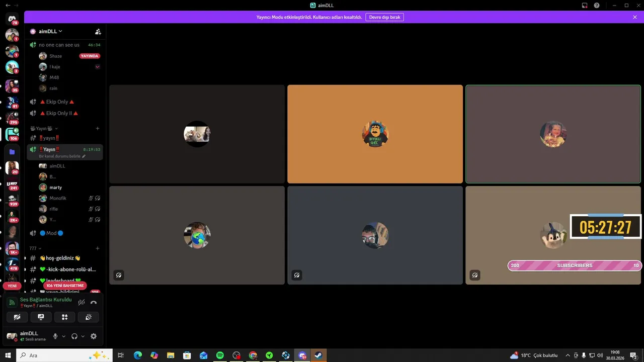
Task: Open the server with 2K+ badge
Action: (x=12, y=216)
